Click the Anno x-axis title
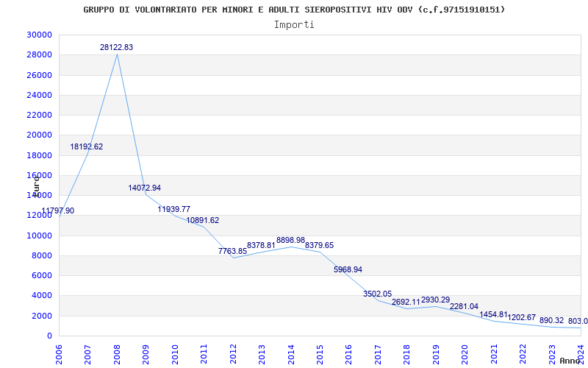This screenshot has height=368, width=588. 569,361
